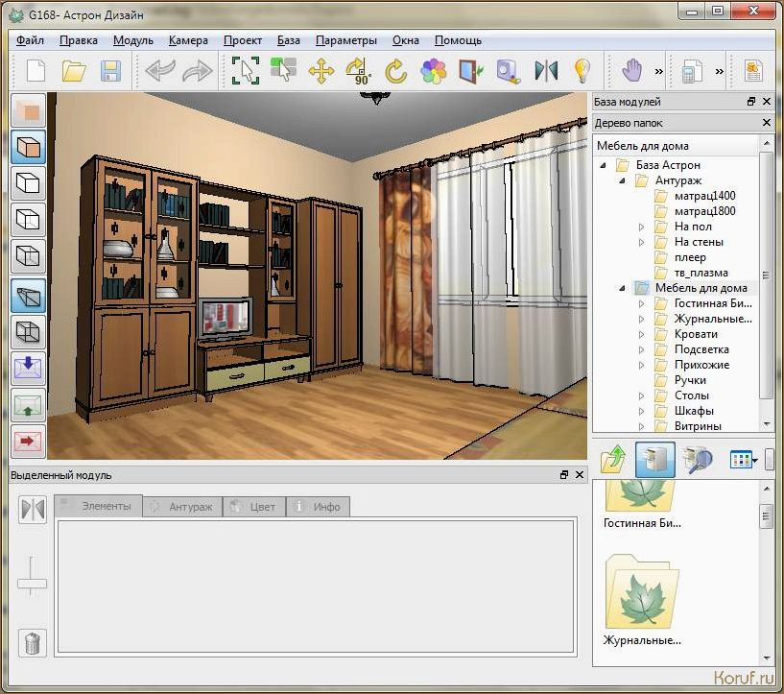Open the colorful palette materials icon
This screenshot has width=784, height=694.
[433, 71]
